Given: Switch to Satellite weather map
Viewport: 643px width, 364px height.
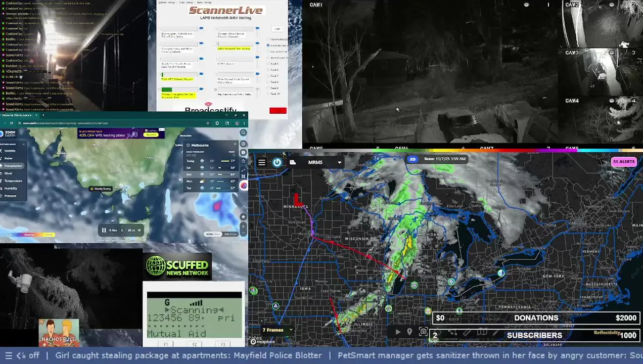Looking at the screenshot, I should pos(10,151).
